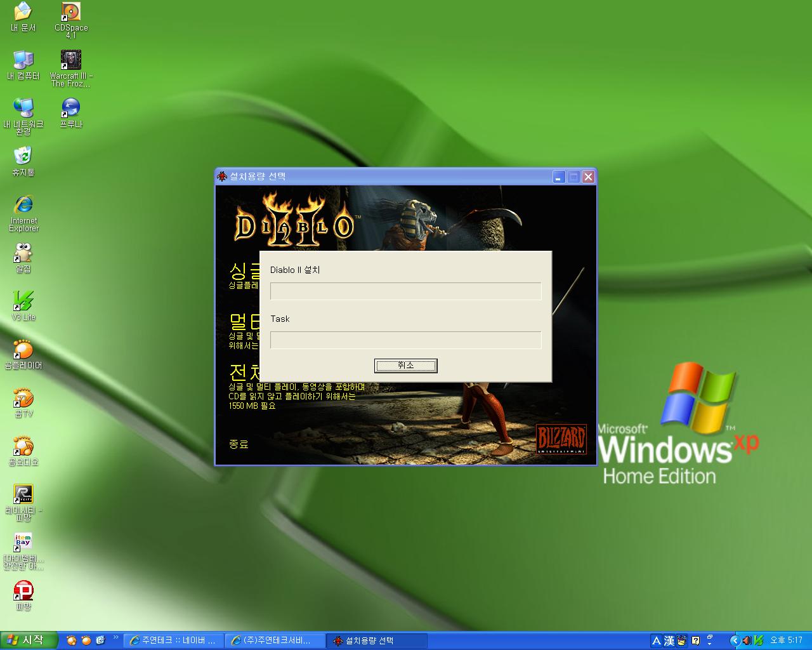812x650 pixels.
Task: Select V3 Lite desktop shortcut
Action: pos(23,307)
